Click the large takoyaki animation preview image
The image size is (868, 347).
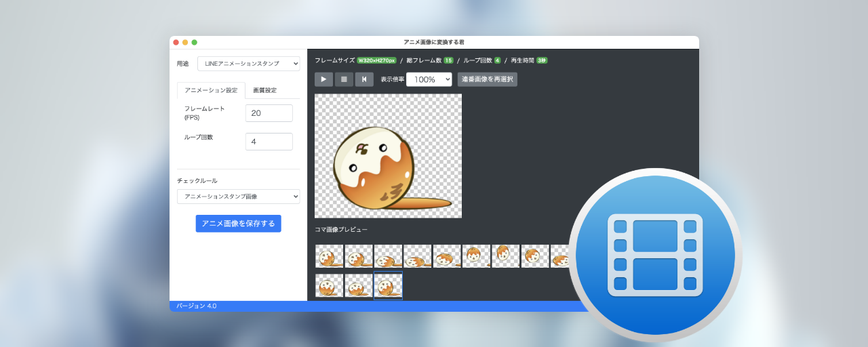point(388,156)
